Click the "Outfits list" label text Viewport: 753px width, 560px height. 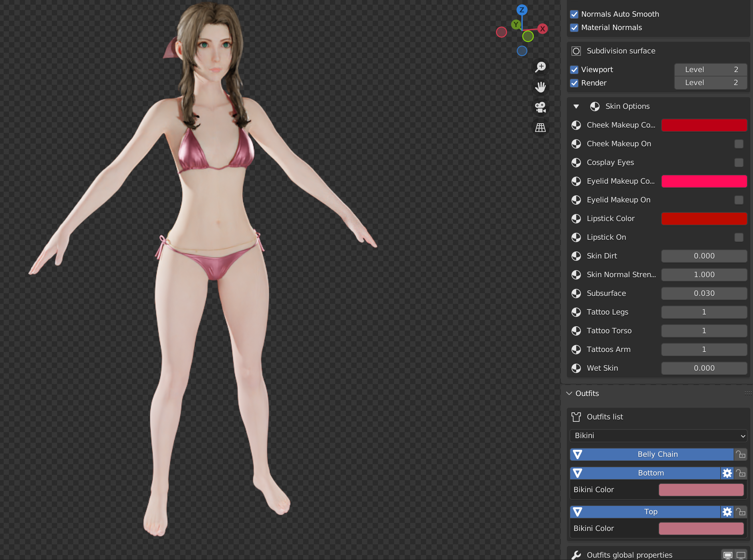coord(605,417)
